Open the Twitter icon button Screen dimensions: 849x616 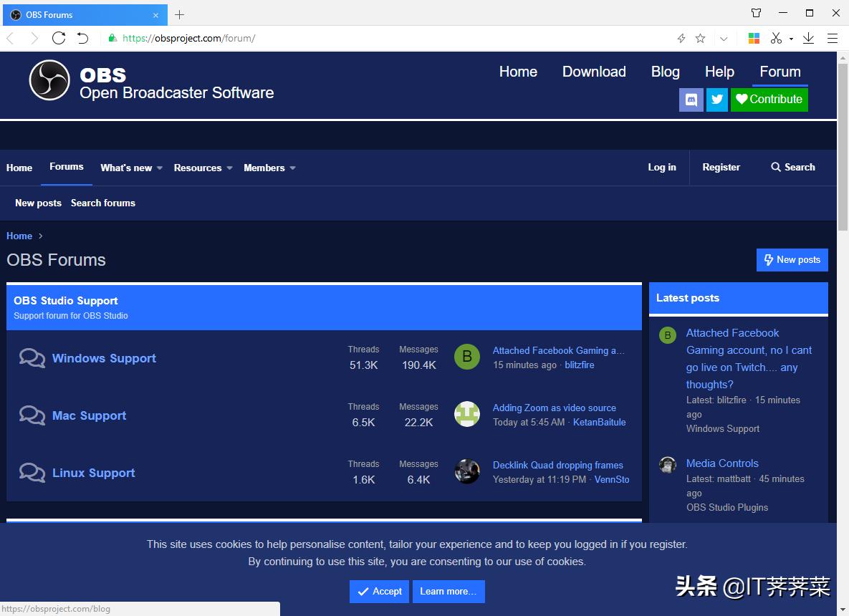[x=717, y=100]
